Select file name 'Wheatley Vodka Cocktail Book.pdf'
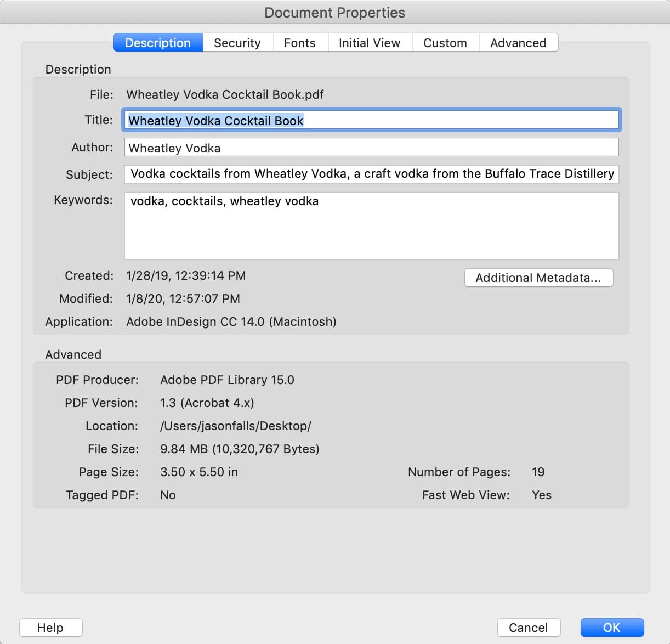Screen dimensions: 670x644 pyautogui.click(x=225, y=94)
